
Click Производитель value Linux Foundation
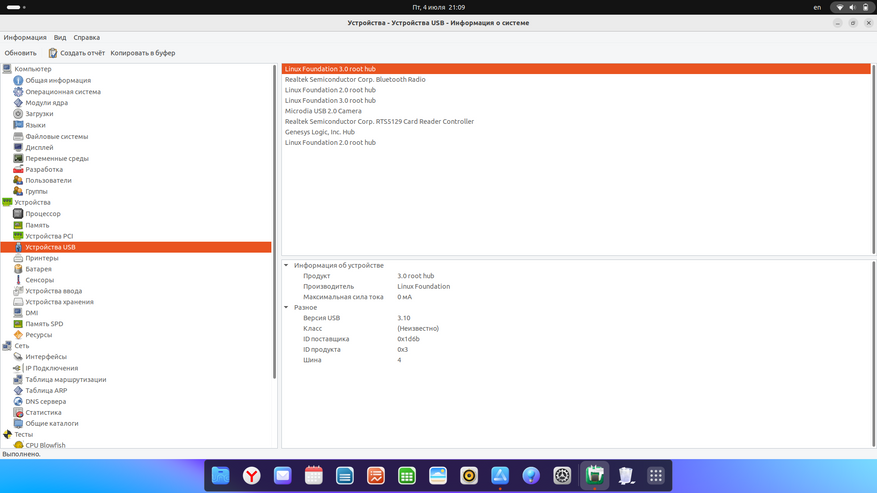(423, 287)
